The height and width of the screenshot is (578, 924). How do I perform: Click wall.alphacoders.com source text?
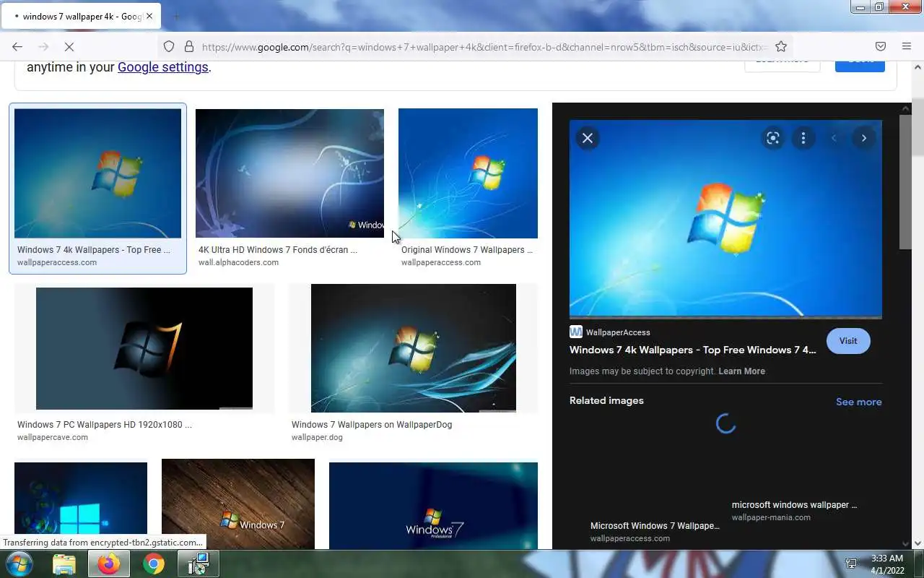point(238,262)
